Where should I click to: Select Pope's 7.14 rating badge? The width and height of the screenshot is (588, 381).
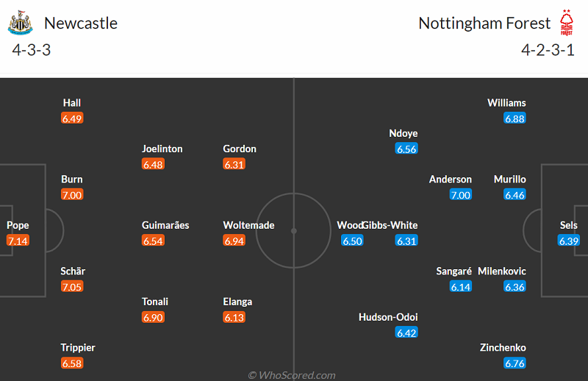pyautogui.click(x=18, y=241)
